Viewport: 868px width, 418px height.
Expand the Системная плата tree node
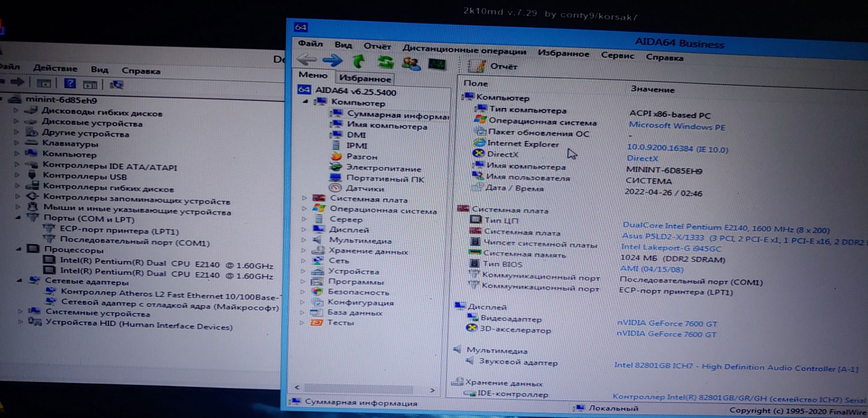click(304, 198)
